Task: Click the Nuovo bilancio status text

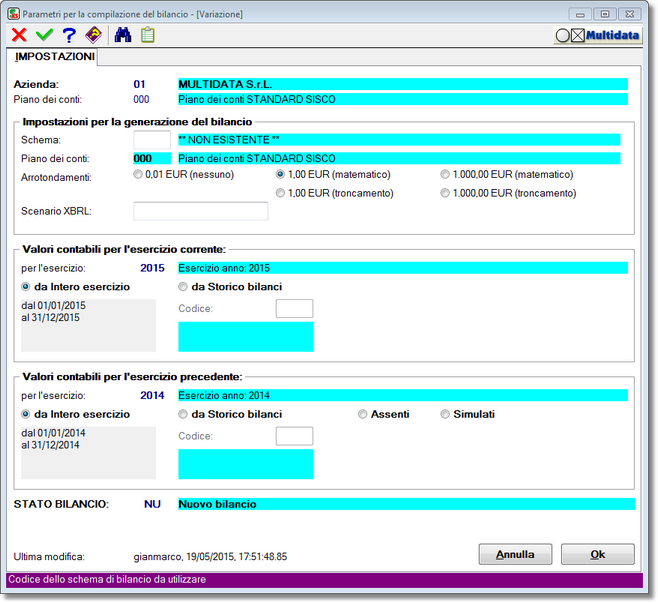Action: tap(217, 504)
